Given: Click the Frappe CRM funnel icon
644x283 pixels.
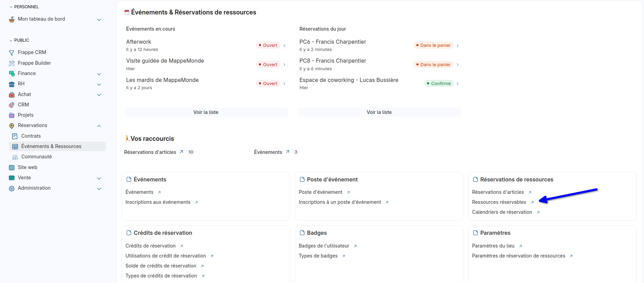Looking at the screenshot, I should (x=12, y=53).
